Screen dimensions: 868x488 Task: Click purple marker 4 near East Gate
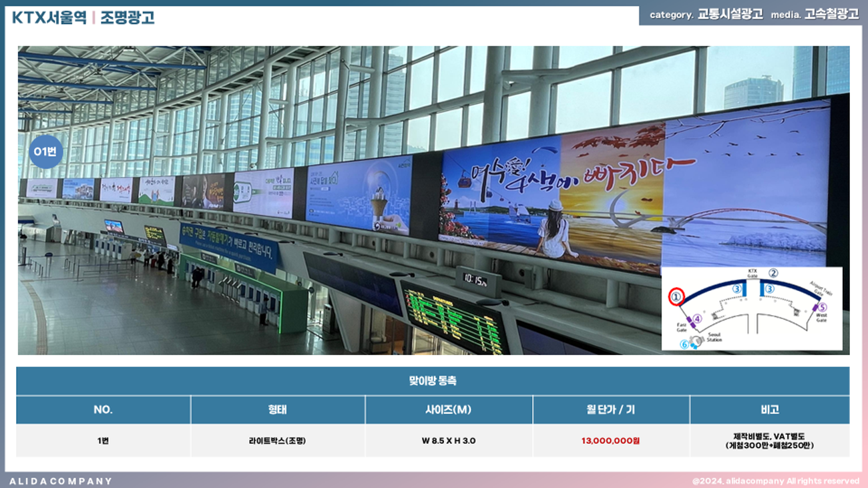point(697,319)
